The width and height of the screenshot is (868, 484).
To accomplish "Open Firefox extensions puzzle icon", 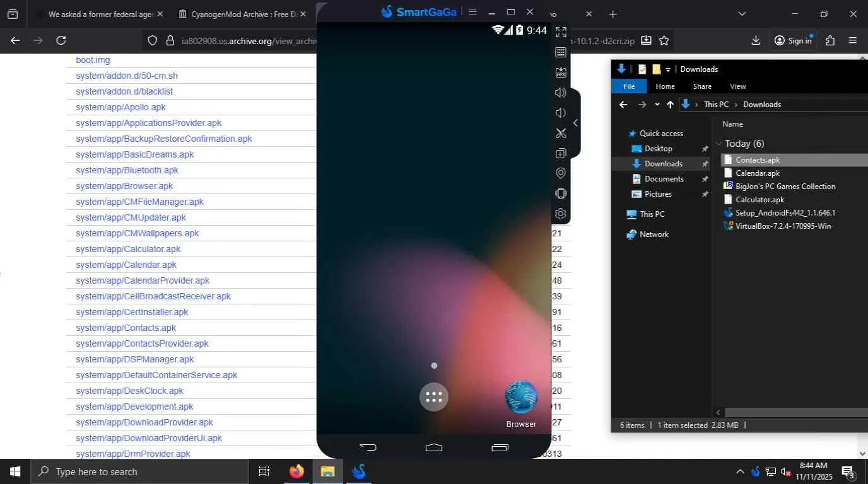I will click(x=830, y=40).
